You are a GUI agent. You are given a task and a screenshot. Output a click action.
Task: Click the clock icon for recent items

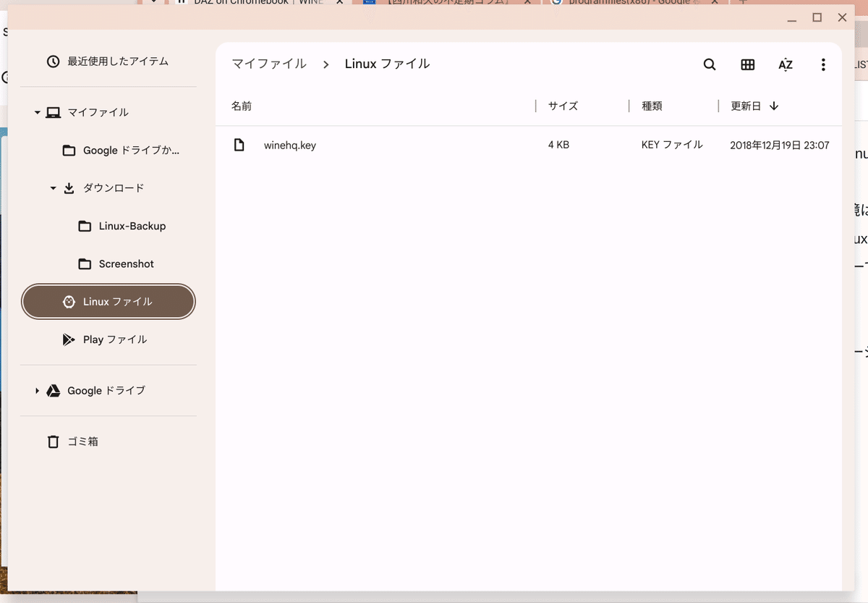coord(53,62)
